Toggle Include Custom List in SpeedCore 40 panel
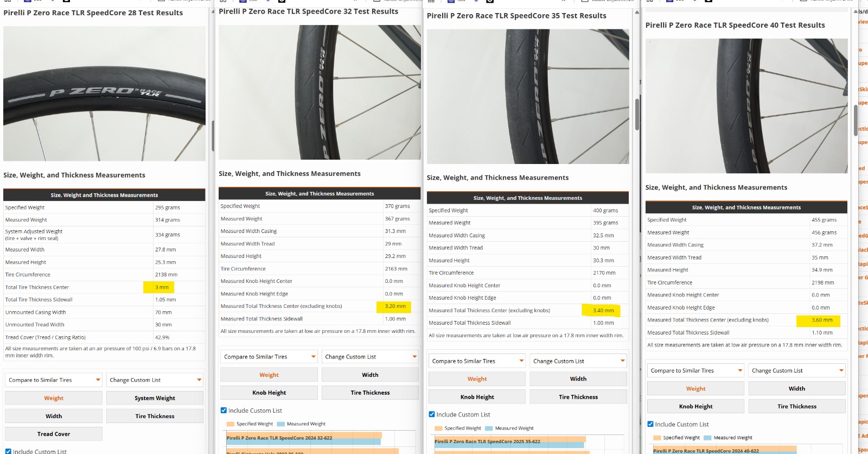868x454 pixels. [650, 424]
